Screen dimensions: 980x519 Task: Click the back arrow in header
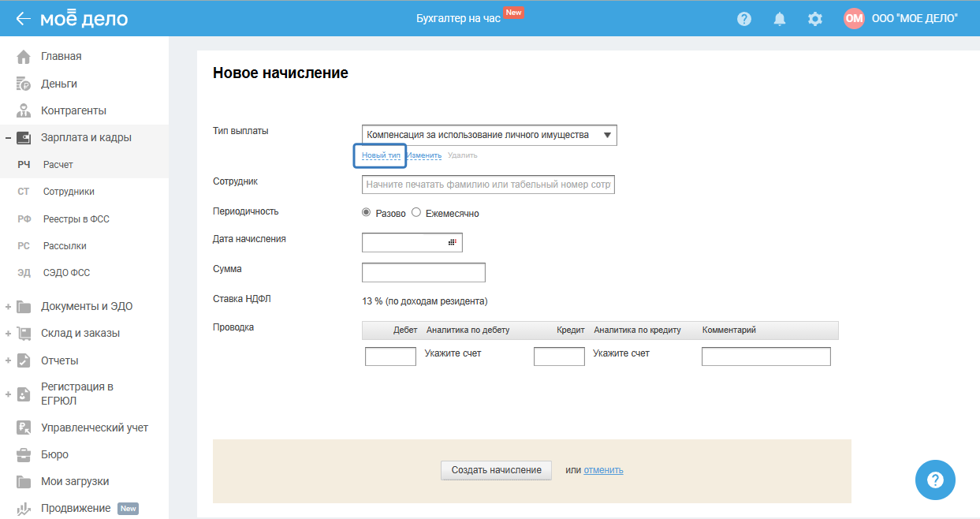[23, 19]
